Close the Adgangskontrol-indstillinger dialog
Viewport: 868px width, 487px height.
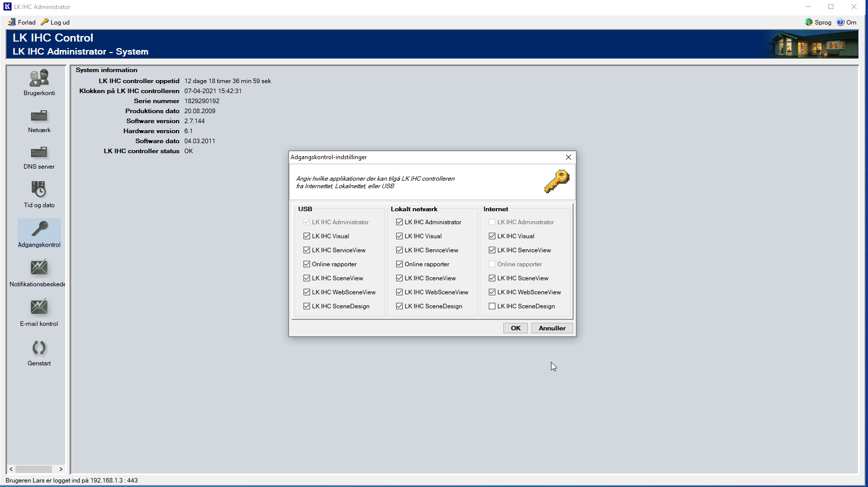point(568,157)
